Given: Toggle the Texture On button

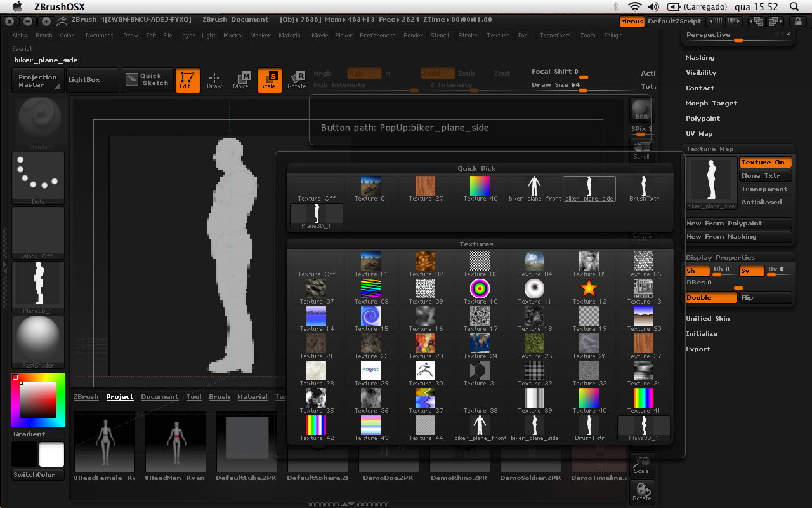Looking at the screenshot, I should click(765, 163).
